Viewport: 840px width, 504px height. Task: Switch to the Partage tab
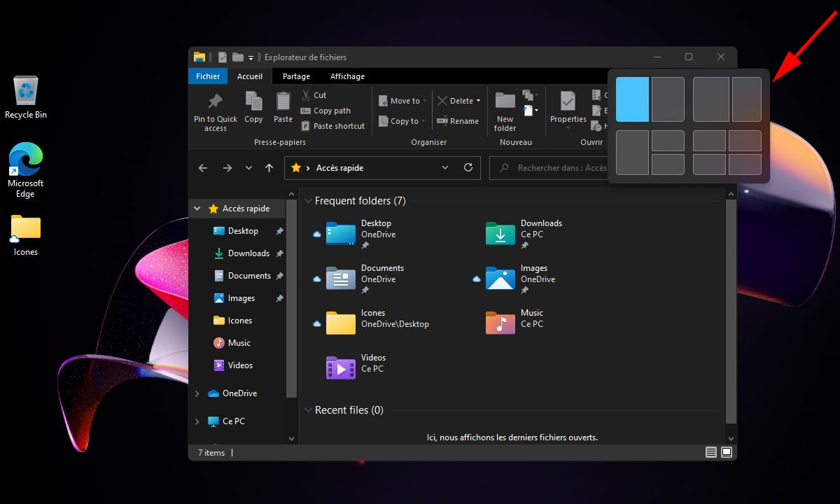coord(296,76)
